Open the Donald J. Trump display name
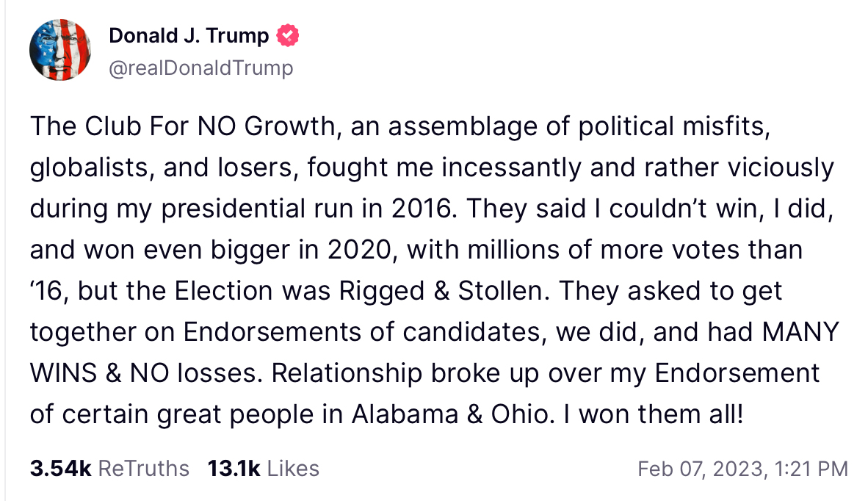 pos(189,35)
